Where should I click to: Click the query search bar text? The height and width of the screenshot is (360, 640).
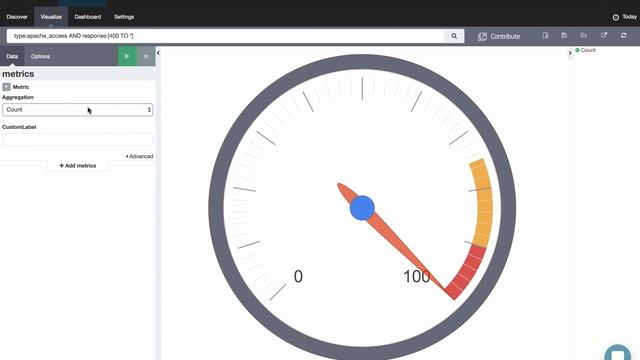[73, 36]
